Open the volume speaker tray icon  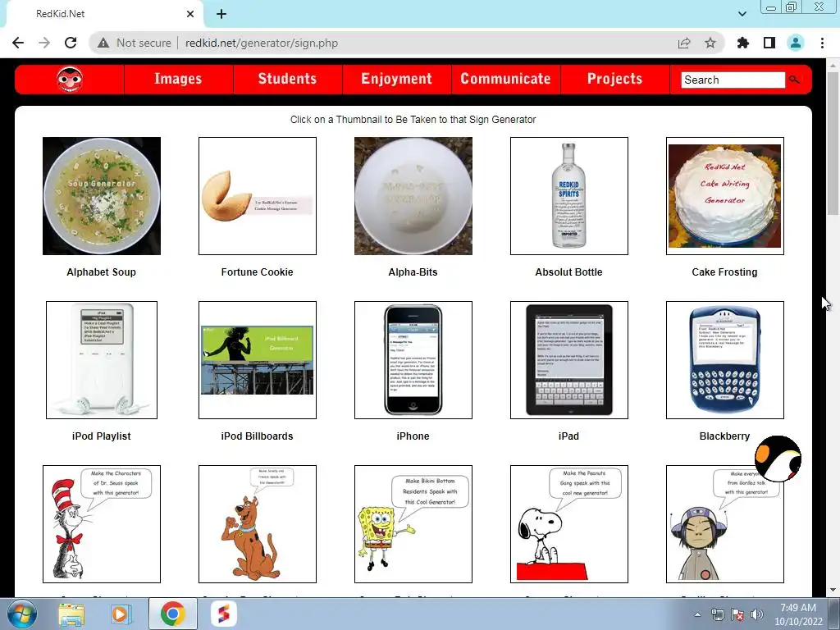click(757, 614)
